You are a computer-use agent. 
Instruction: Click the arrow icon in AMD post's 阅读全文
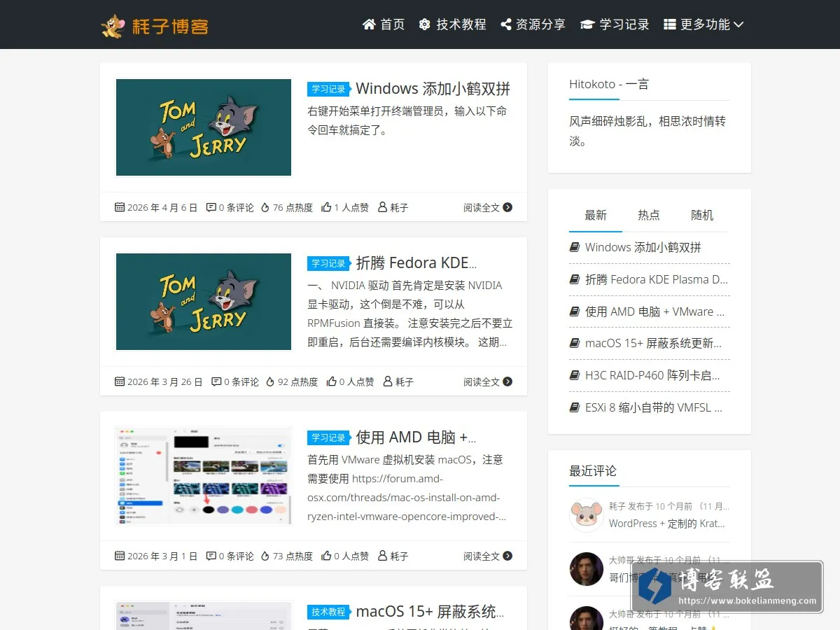507,556
